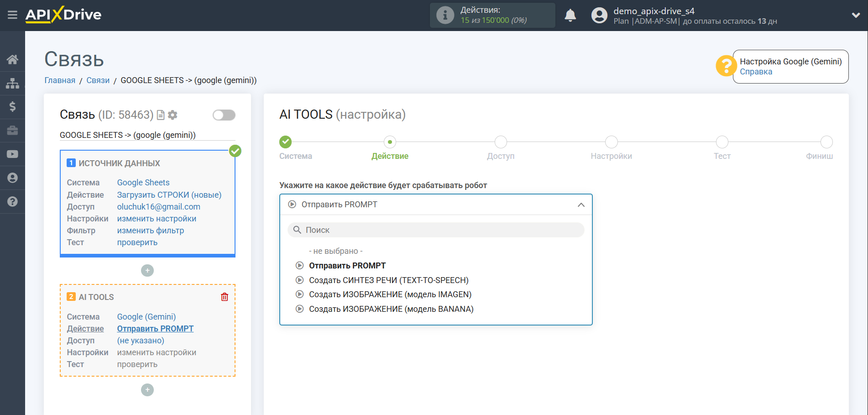Open the Связи breadcrumb link

point(98,80)
